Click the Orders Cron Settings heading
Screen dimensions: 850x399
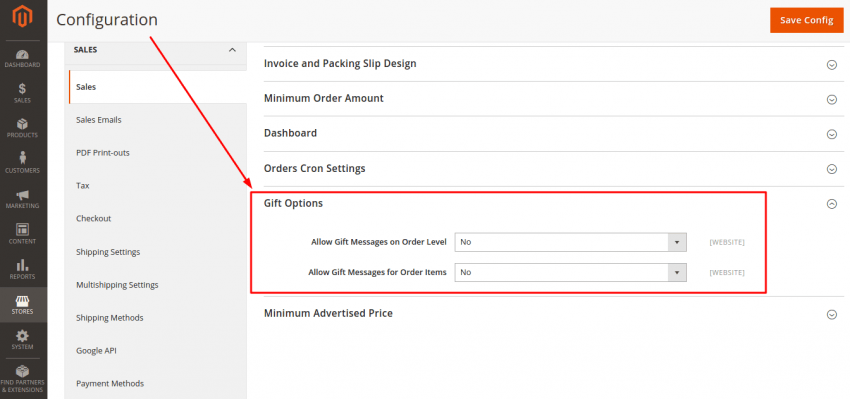[x=314, y=168]
